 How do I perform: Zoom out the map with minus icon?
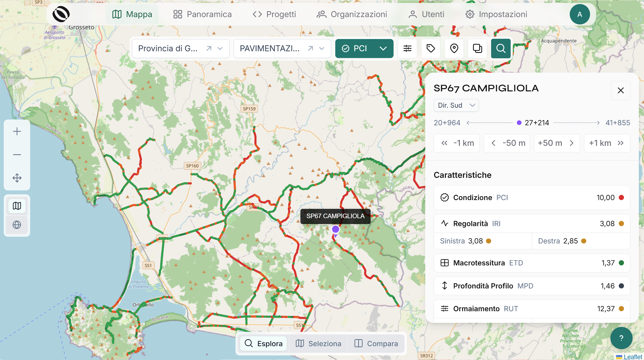(17, 155)
